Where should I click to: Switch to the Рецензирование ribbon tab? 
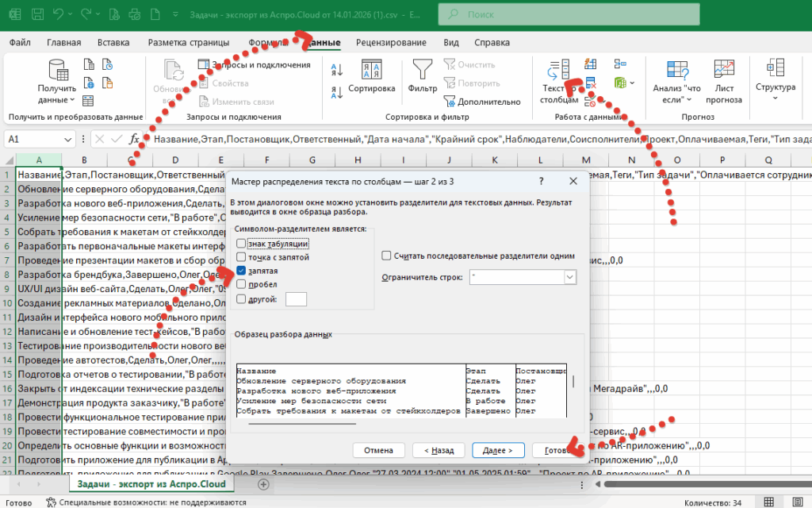(x=390, y=43)
